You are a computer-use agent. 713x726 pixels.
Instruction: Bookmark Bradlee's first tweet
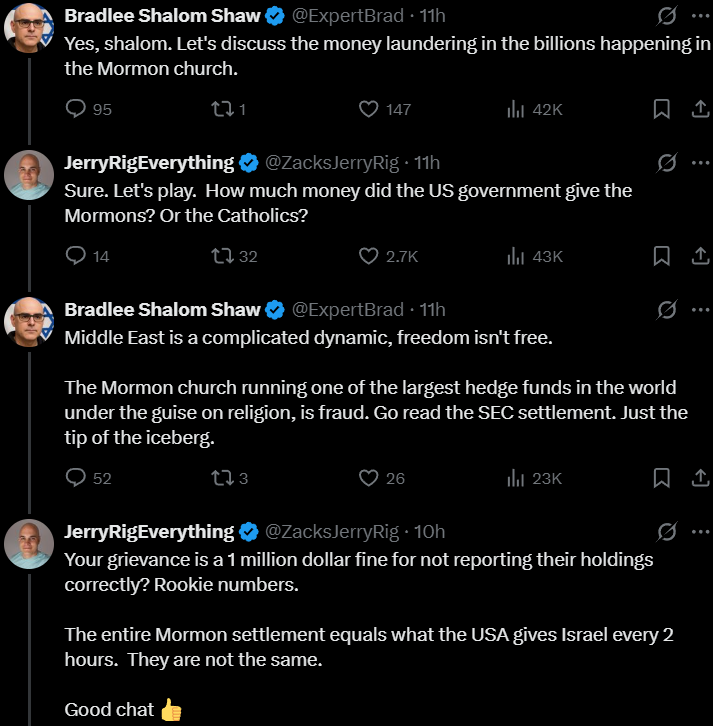661,109
